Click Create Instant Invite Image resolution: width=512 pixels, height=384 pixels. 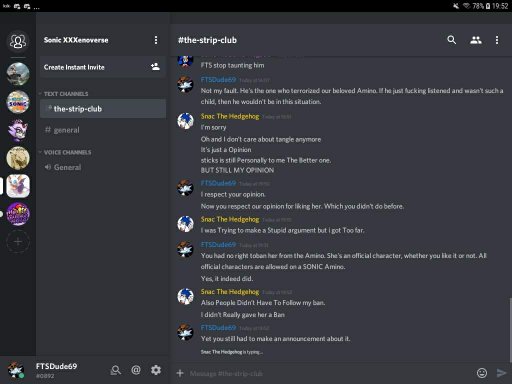(103, 67)
